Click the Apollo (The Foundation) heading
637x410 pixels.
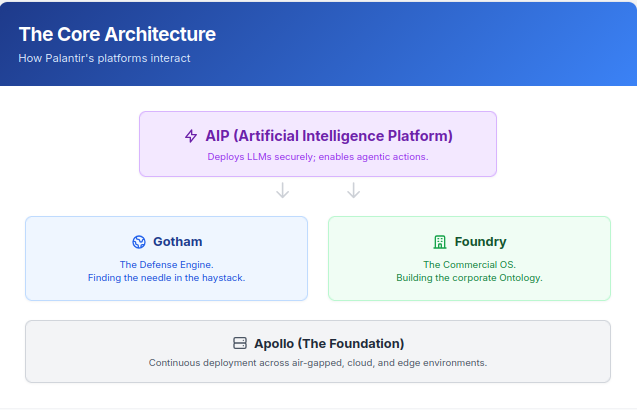click(x=329, y=344)
